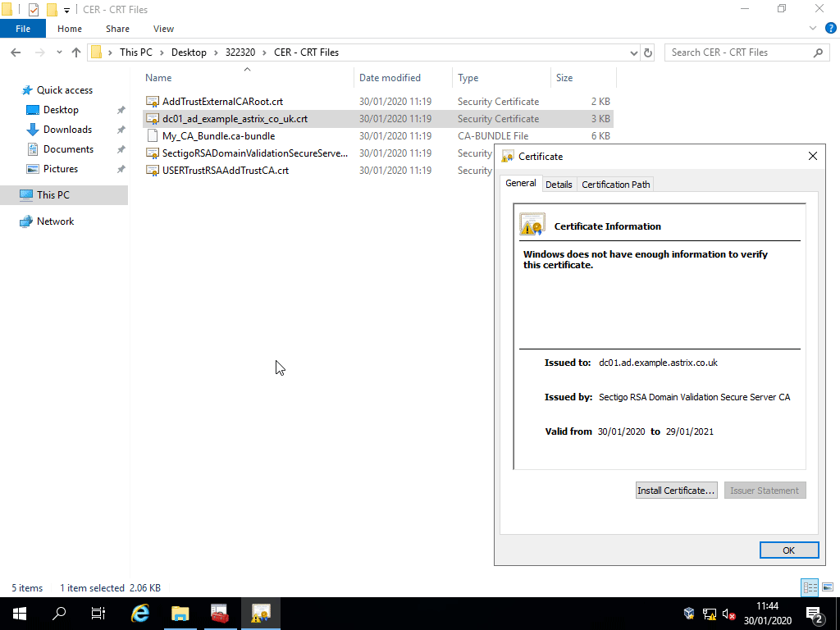Viewport: 840px width, 630px height.
Task: Click OK to close the Certificate dialog
Action: click(788, 550)
